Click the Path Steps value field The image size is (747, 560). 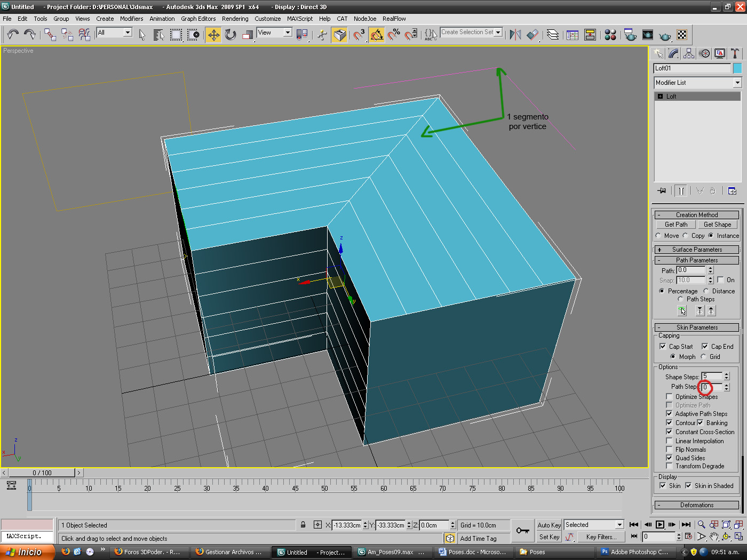711,387
